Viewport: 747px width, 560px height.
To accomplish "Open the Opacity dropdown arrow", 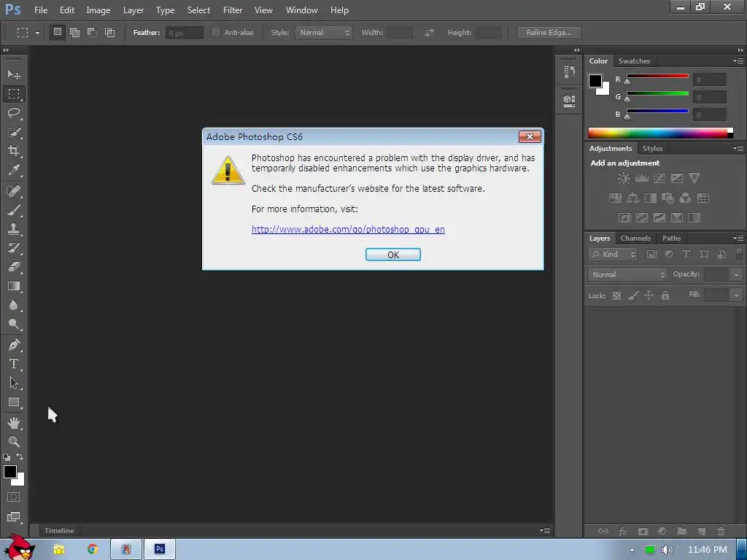I will coord(737,275).
